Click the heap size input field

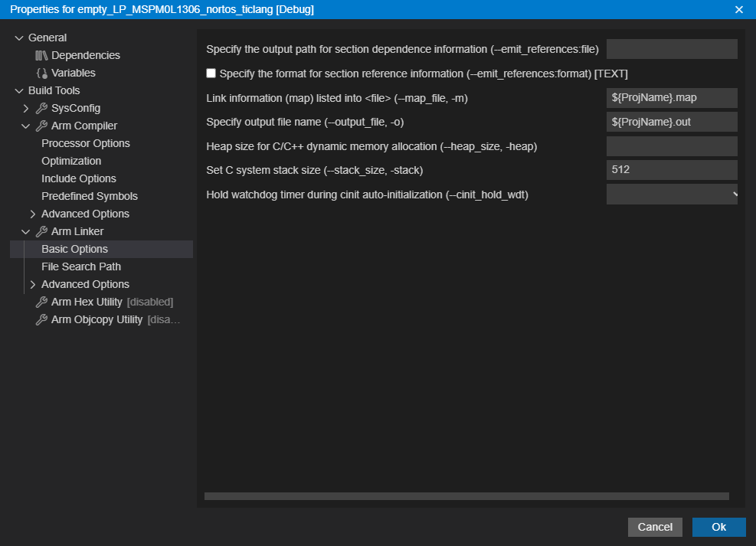[x=672, y=146]
